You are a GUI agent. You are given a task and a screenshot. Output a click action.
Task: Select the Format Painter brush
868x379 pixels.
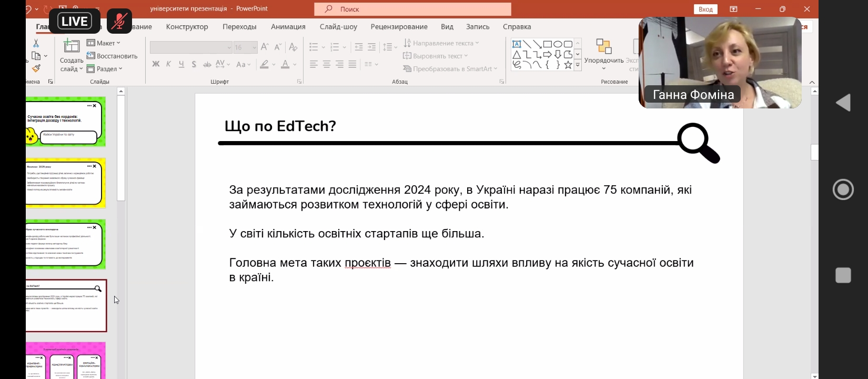(36, 68)
